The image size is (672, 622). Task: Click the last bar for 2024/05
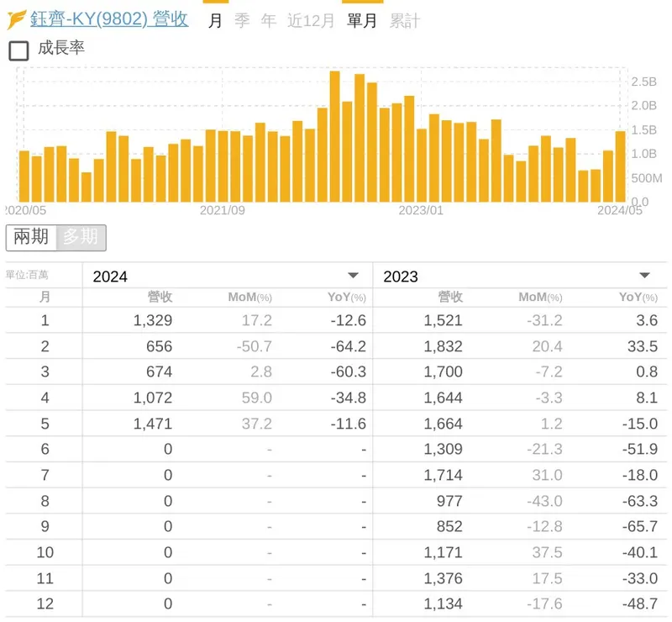coord(620,166)
